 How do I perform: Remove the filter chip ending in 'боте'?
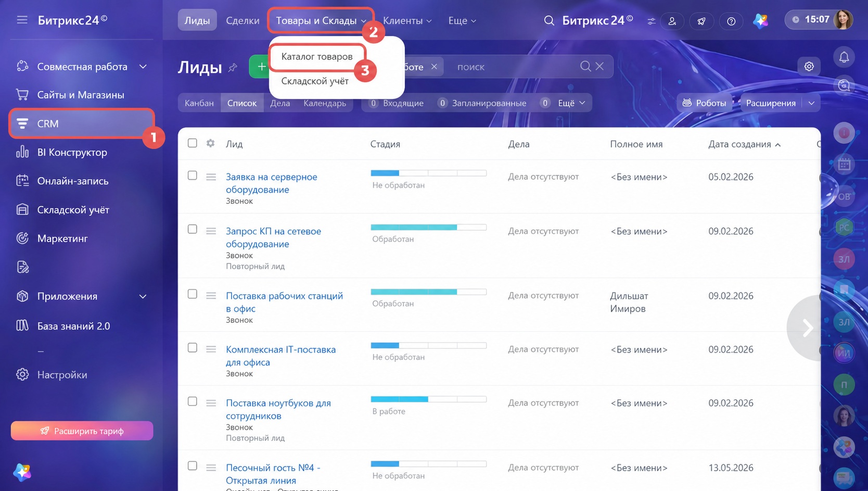coord(434,67)
